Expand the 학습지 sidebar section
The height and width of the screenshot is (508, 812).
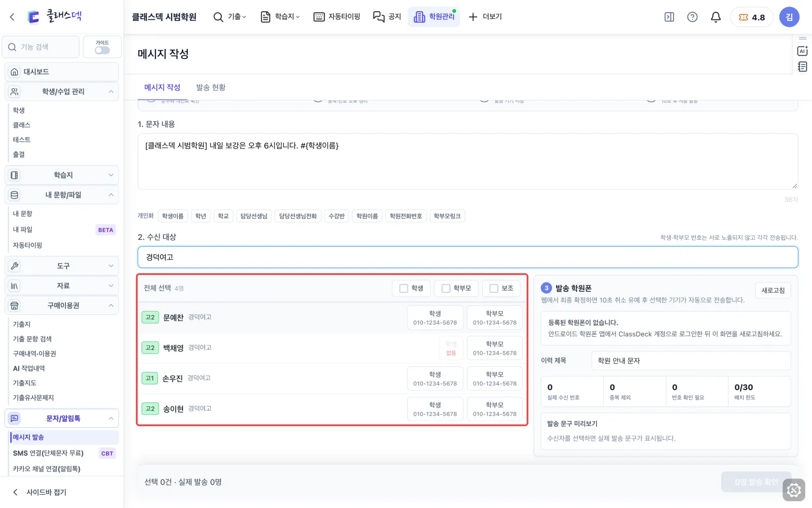[x=62, y=175]
